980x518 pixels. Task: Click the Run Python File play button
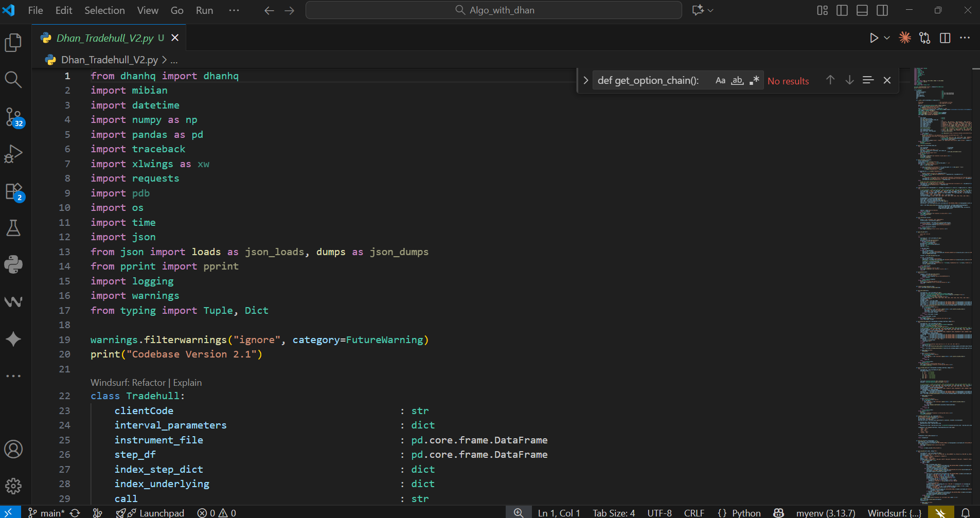(x=874, y=38)
